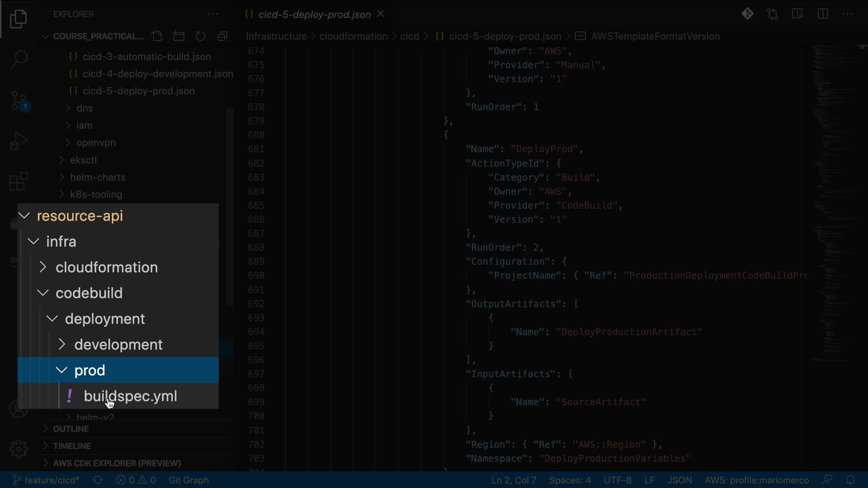868x488 pixels.
Task: Expand the cloudformation folder under infra
Action: click(x=106, y=267)
